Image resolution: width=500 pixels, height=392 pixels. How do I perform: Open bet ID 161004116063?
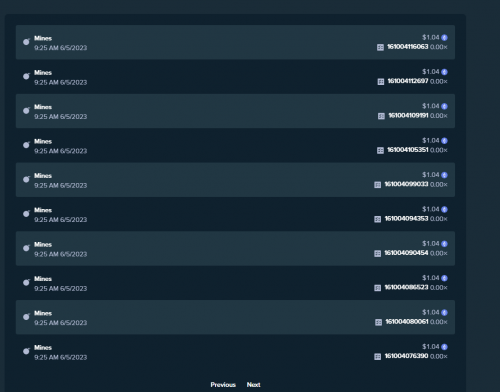pyautogui.click(x=407, y=47)
